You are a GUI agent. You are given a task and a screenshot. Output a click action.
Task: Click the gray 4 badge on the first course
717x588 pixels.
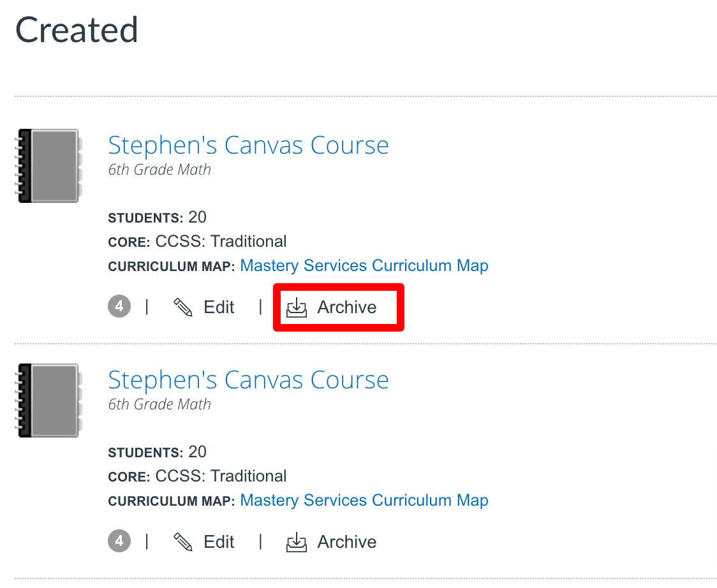(119, 307)
